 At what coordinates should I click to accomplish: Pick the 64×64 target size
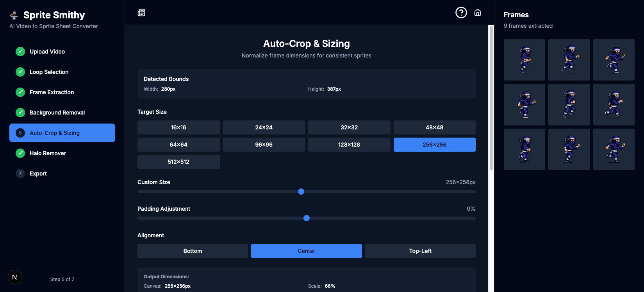click(x=178, y=145)
